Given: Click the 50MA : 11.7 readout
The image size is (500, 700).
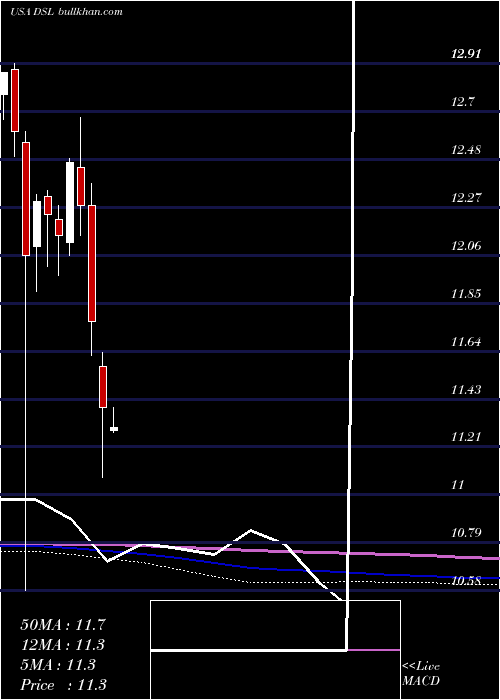Looking at the screenshot, I should tap(63, 625).
